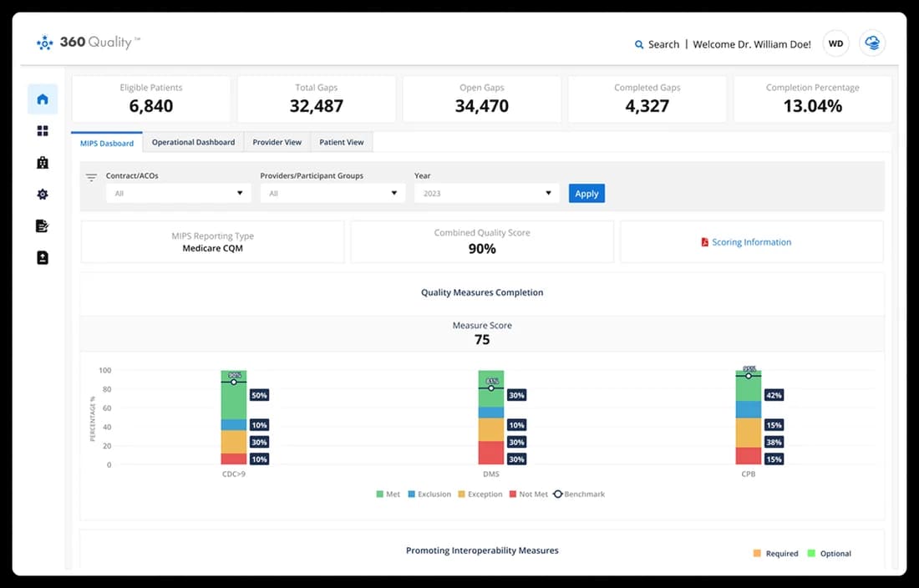Toggle the Exclusion legend series
Image resolution: width=919 pixels, height=588 pixels.
(x=429, y=494)
